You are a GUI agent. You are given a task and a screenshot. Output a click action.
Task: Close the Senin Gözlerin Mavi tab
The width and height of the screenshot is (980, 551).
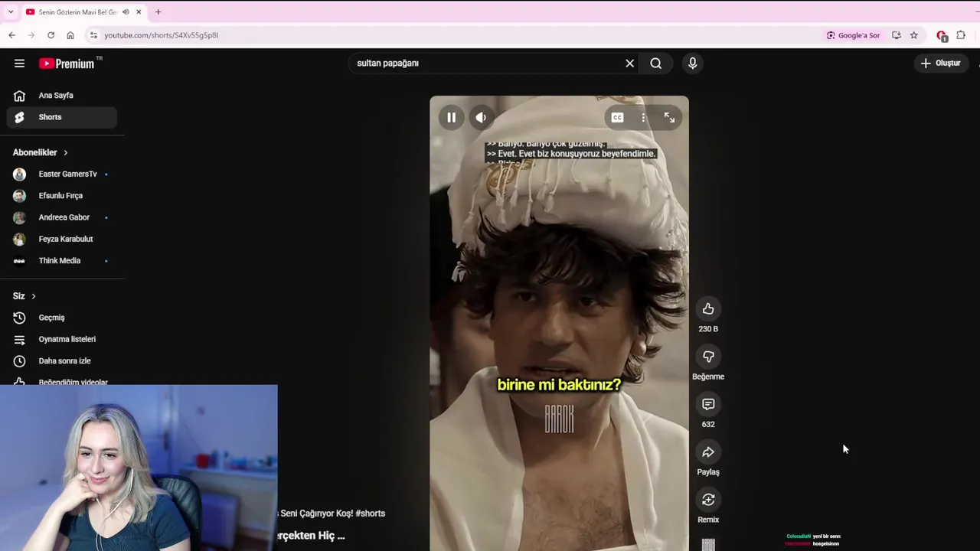pos(139,12)
